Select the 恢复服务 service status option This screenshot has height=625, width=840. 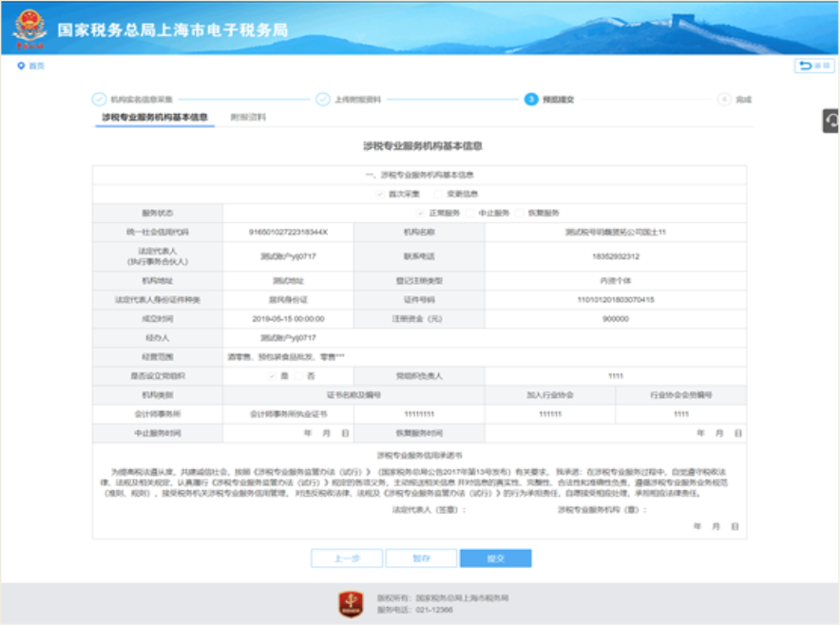tap(520, 213)
